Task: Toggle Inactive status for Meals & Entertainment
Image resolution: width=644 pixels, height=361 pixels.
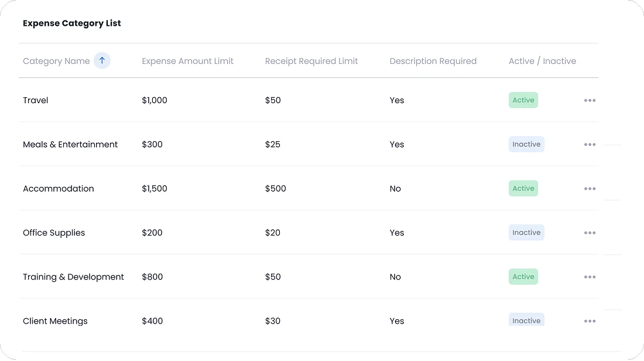Action: tap(526, 144)
